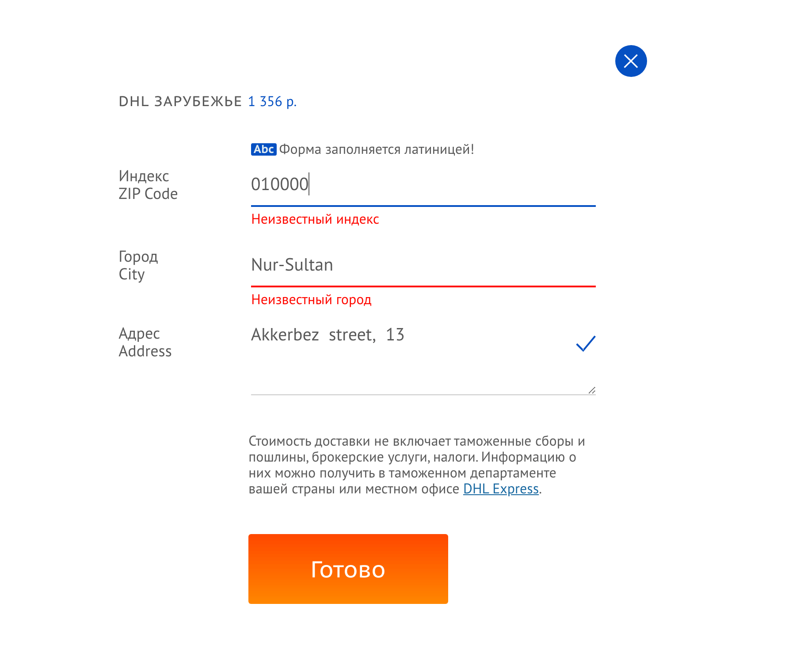
Task: Open the DHL Express link
Action: pyautogui.click(x=501, y=489)
